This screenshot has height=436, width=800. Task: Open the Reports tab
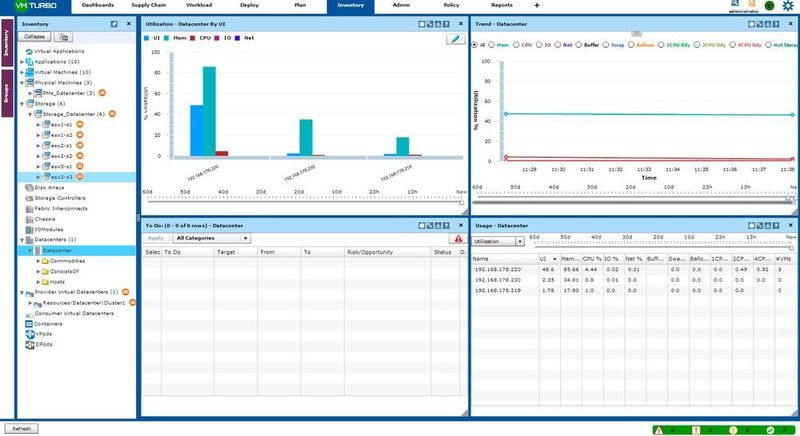502,6
